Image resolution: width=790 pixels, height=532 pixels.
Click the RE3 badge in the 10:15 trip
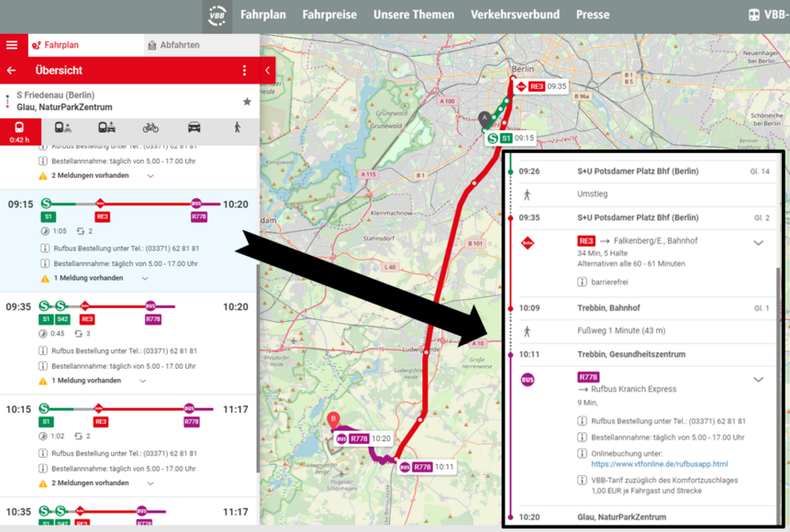(101, 422)
